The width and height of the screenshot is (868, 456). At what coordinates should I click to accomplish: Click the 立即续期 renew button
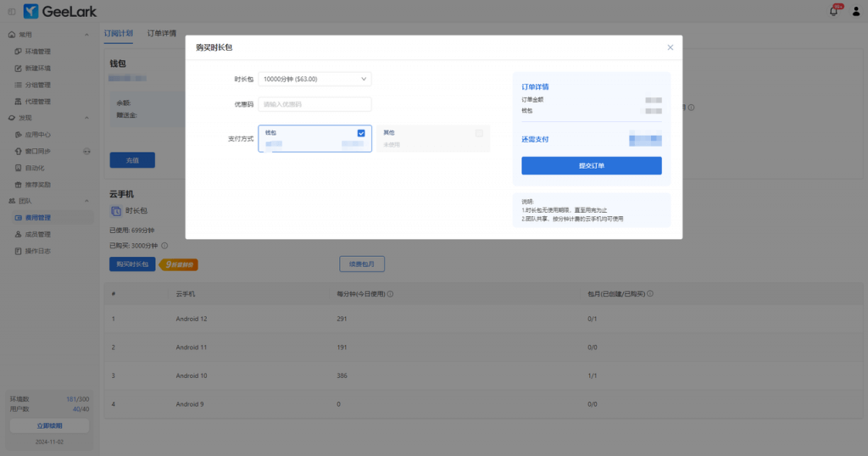(x=49, y=425)
